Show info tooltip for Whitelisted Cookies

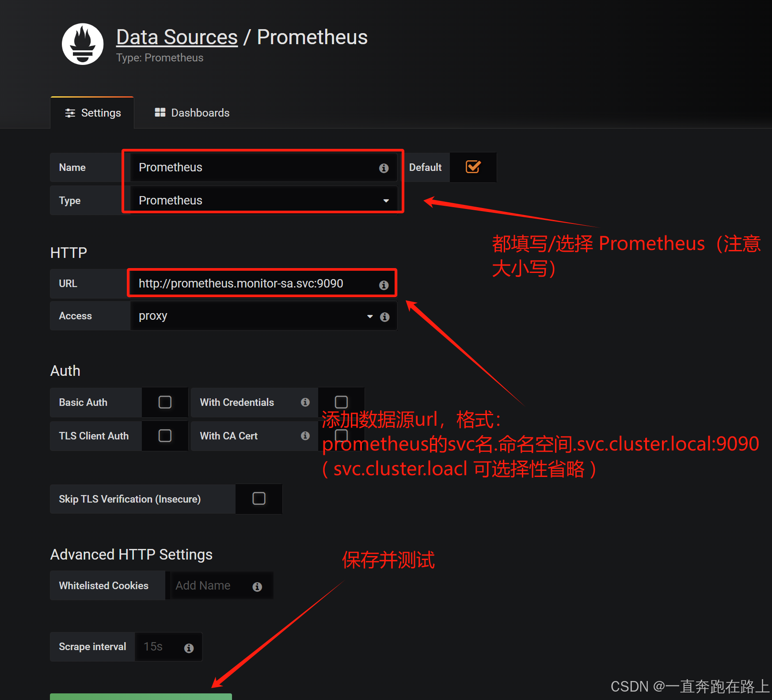(x=257, y=586)
